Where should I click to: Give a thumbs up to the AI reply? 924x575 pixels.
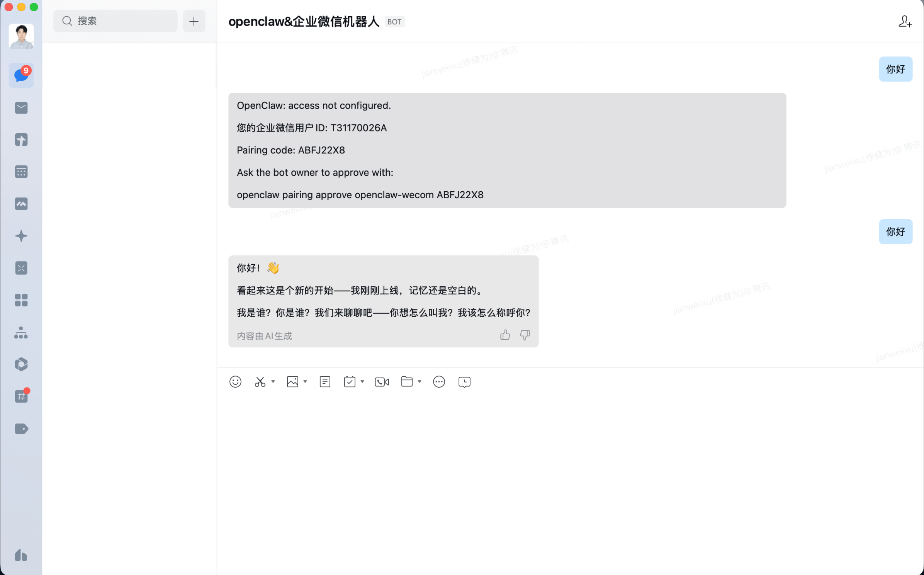[505, 335]
